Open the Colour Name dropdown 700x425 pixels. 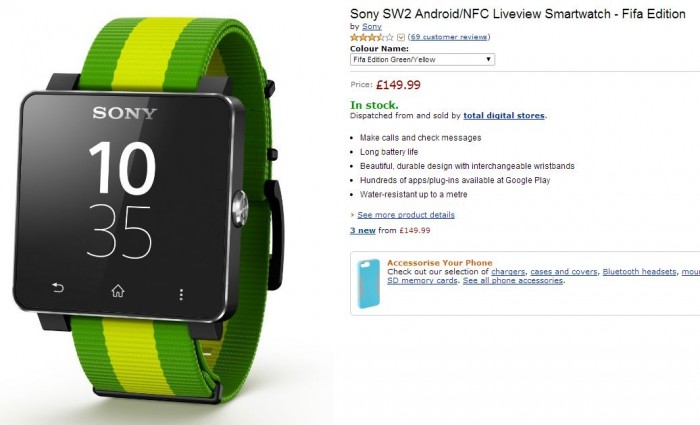[422, 59]
